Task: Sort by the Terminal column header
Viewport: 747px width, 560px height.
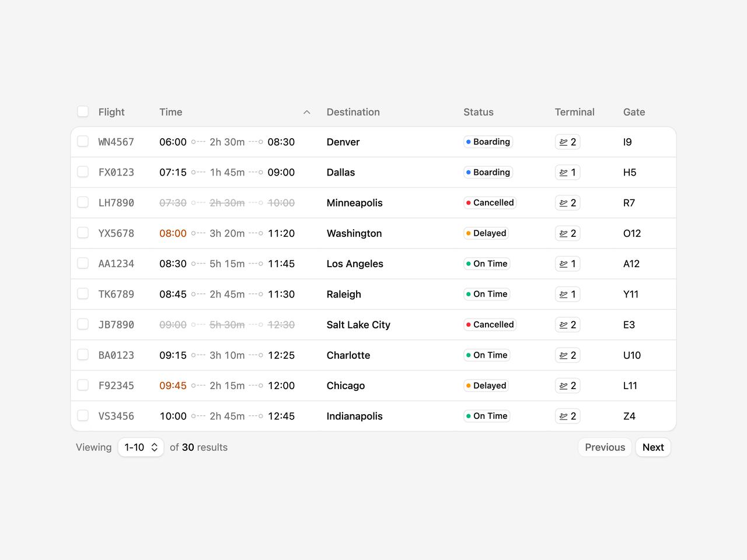Action: (x=575, y=112)
